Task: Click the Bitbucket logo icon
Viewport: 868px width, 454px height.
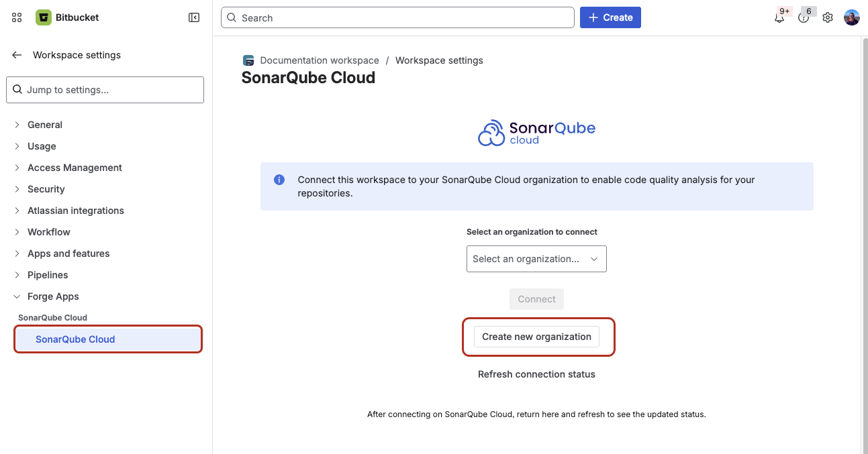Action: [44, 17]
